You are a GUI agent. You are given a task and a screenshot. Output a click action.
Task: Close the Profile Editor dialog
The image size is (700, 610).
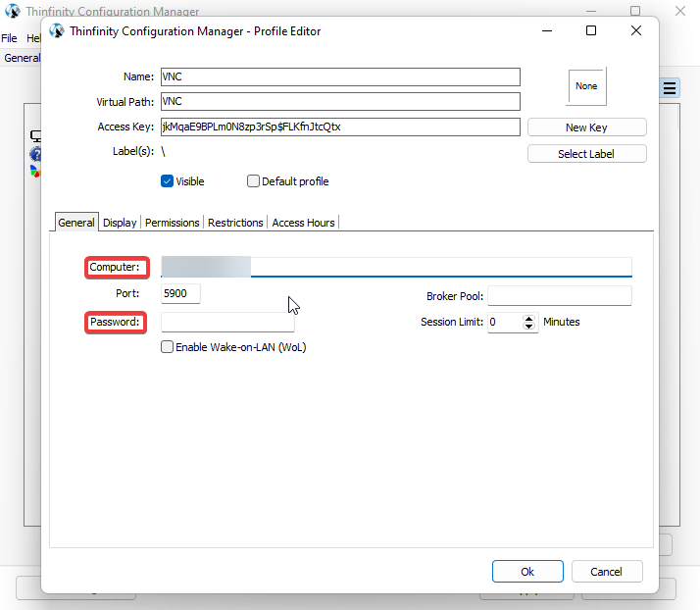[636, 30]
